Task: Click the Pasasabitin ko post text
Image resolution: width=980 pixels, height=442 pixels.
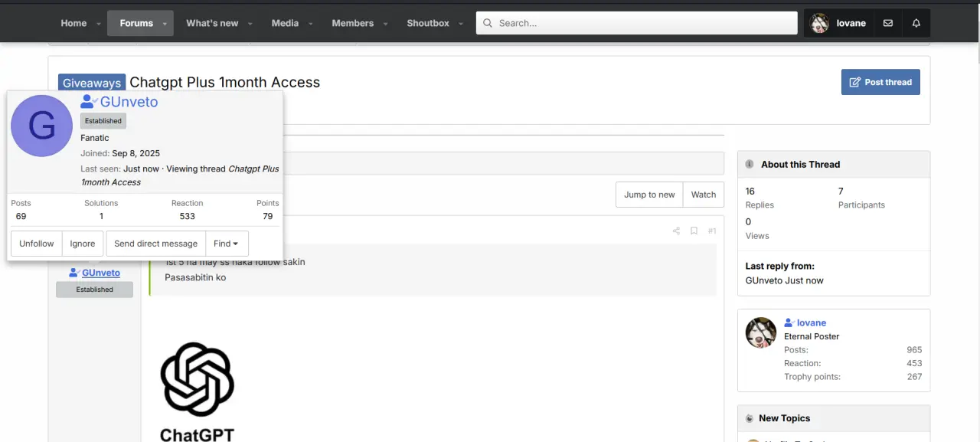Action: pos(195,277)
